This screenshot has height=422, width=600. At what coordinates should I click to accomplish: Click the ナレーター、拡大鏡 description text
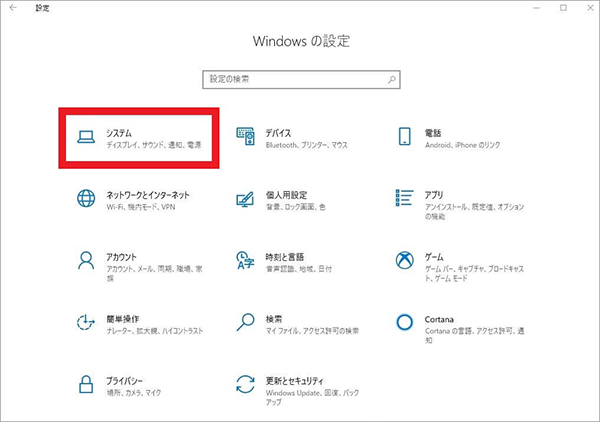[x=155, y=331]
